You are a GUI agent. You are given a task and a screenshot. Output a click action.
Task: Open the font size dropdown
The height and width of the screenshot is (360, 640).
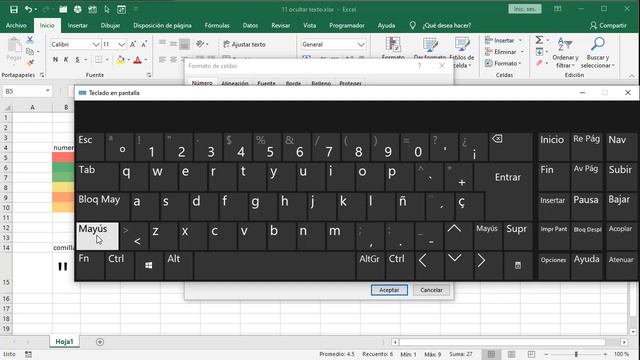(x=122, y=44)
